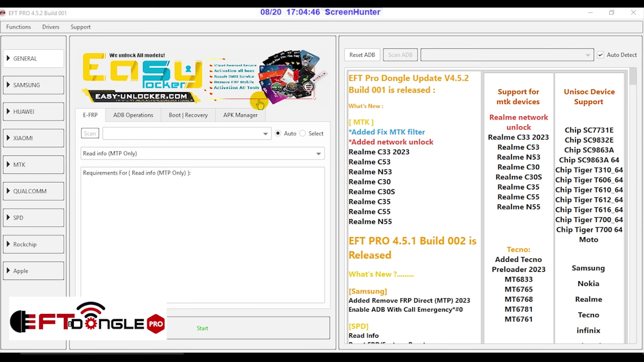Expand the XIAOMI arrow icon
This screenshot has width=644, height=362.
8,138
